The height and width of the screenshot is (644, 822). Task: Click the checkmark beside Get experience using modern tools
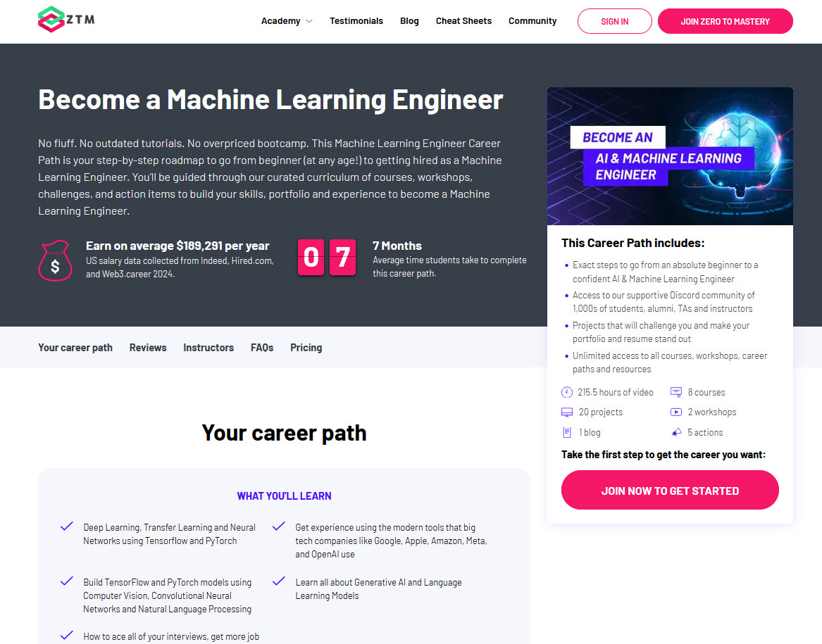(279, 526)
